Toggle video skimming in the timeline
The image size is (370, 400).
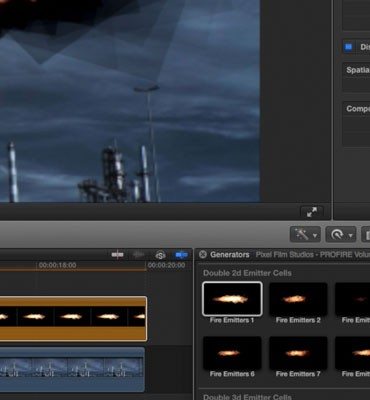117,255
